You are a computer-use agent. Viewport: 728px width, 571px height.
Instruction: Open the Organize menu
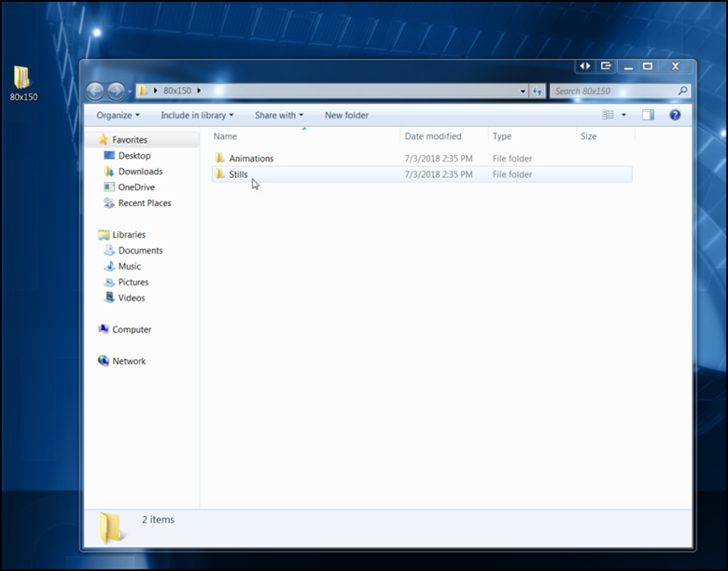118,115
